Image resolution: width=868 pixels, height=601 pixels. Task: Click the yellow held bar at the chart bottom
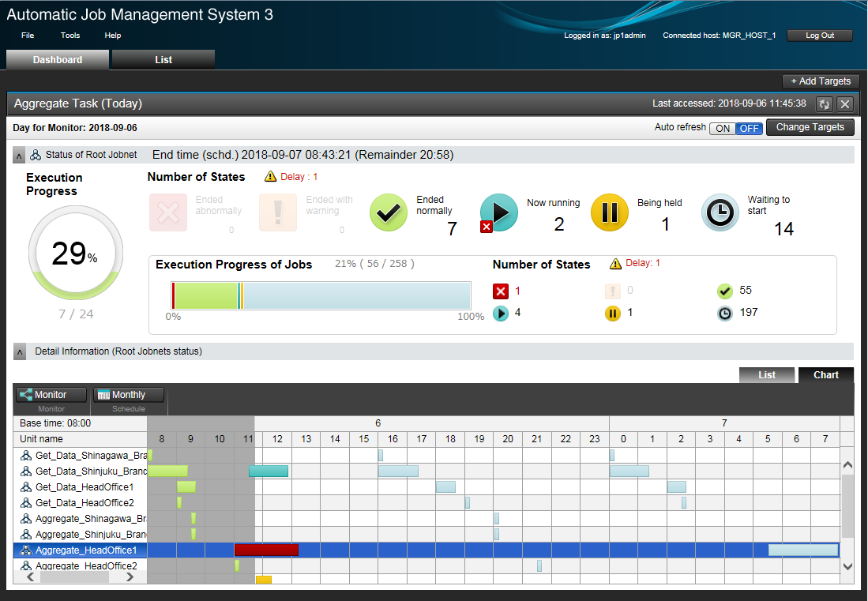[264, 580]
